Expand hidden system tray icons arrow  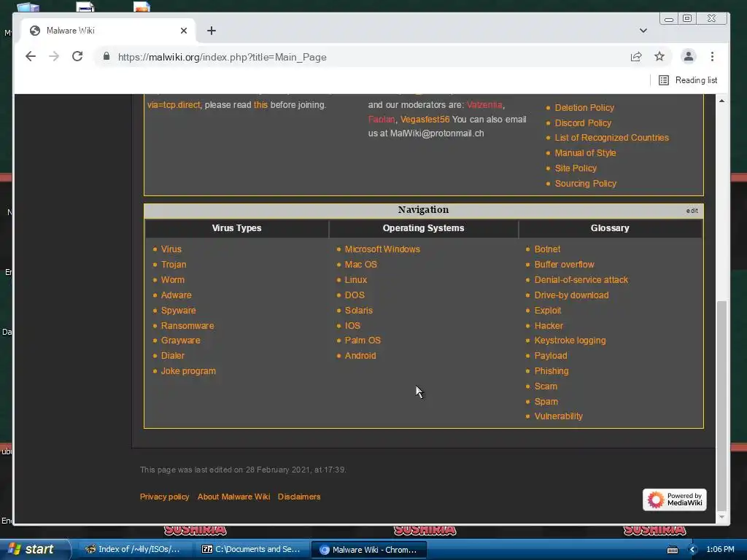(x=692, y=550)
